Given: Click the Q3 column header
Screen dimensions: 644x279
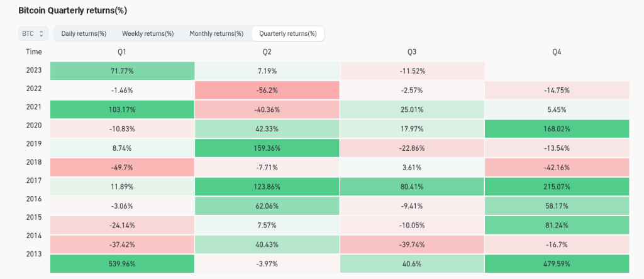Looking at the screenshot, I should pyautogui.click(x=412, y=52).
